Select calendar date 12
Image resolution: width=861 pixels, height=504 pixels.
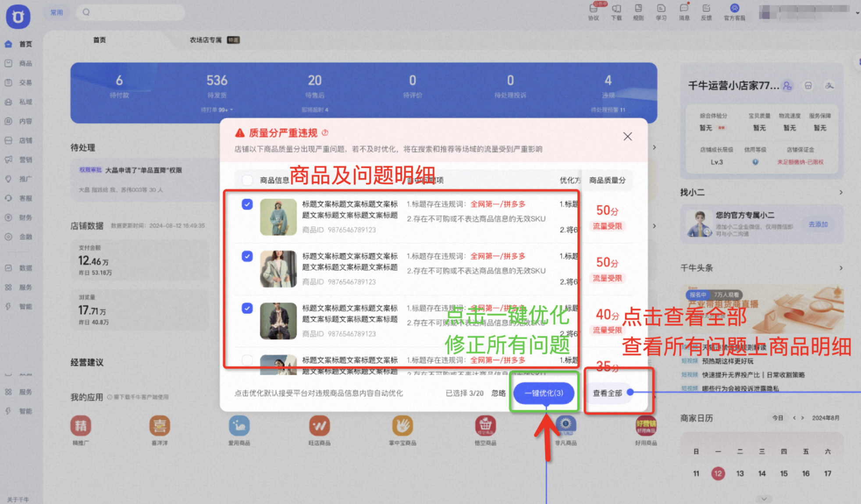click(718, 473)
